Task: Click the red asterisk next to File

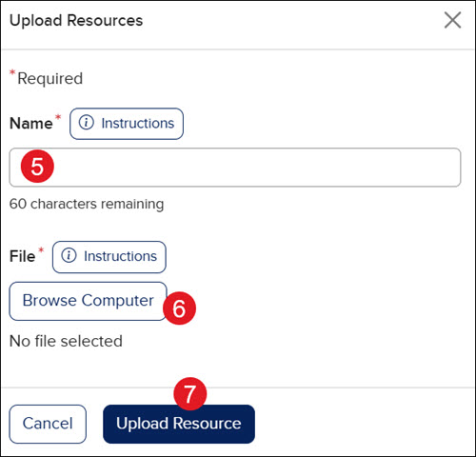Action: click(x=41, y=250)
